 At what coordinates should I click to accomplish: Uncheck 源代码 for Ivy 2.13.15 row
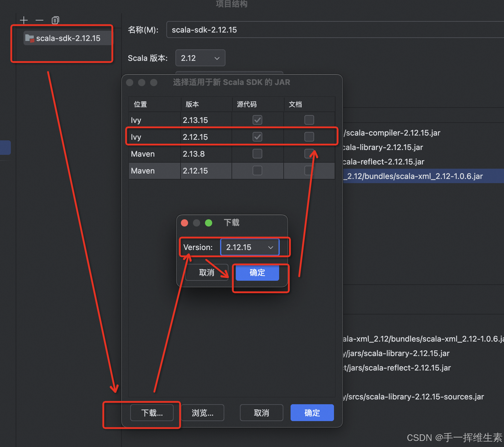point(257,120)
